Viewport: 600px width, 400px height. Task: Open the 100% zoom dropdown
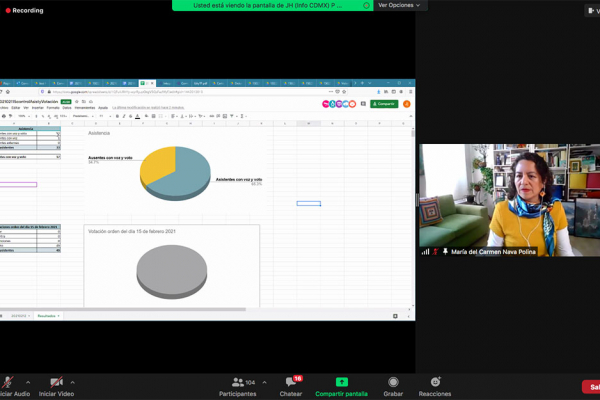tap(23, 116)
